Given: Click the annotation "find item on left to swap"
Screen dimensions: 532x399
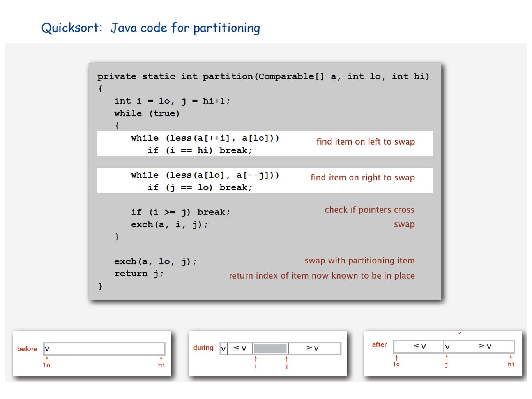Looking at the screenshot, I should 366,141.
